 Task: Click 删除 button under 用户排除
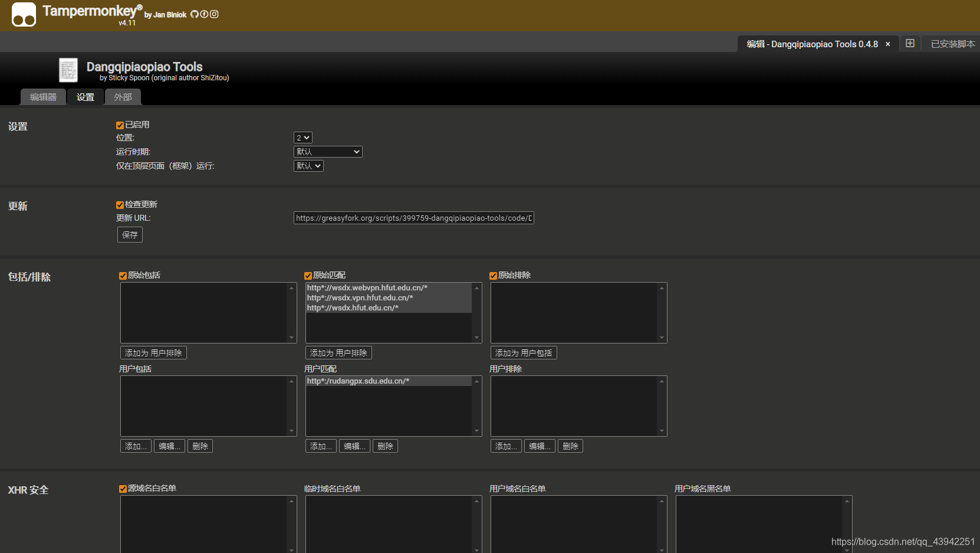click(x=570, y=446)
